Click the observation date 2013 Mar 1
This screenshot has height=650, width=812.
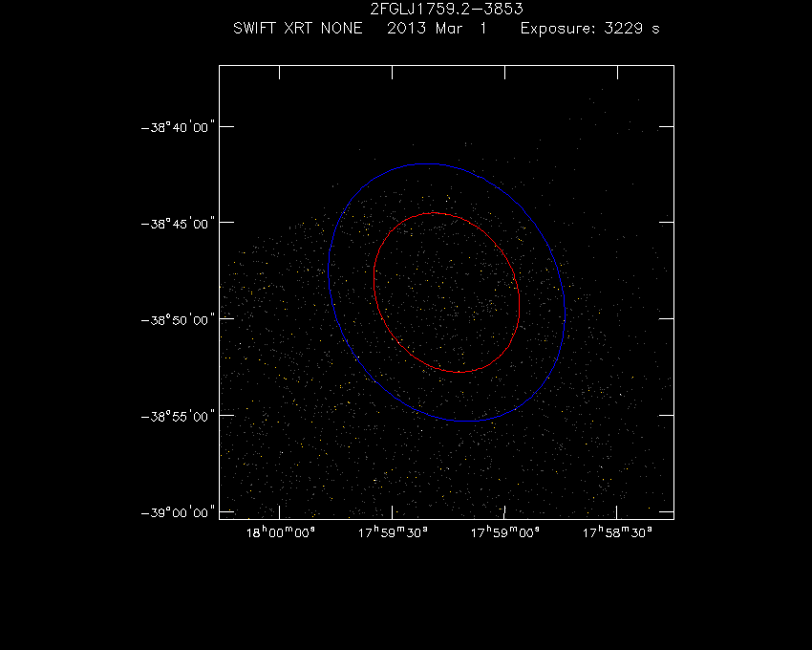(x=437, y=28)
